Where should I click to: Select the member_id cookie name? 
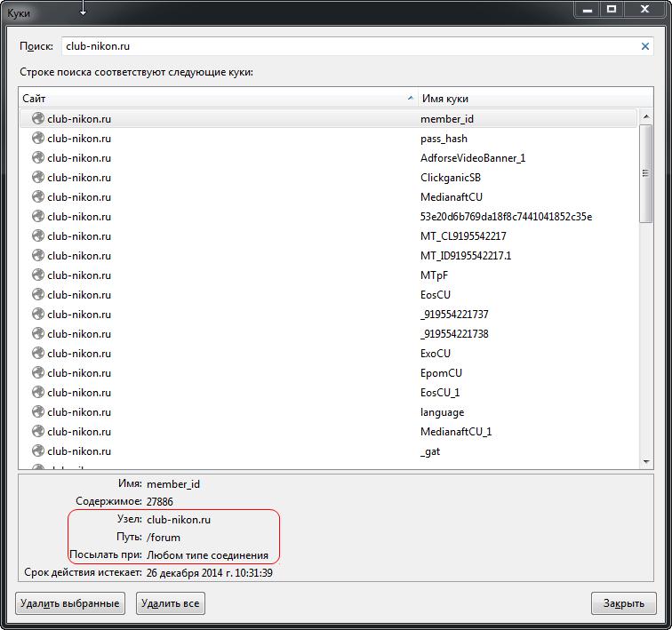447,119
